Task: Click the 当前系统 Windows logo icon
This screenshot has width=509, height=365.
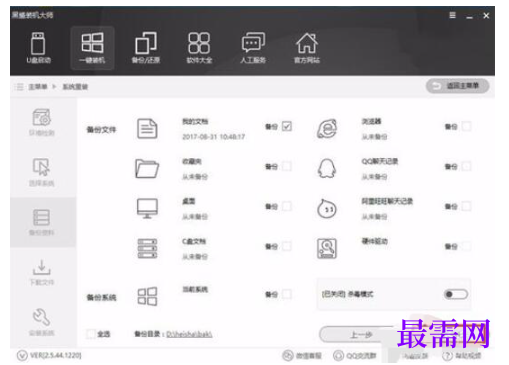Action: click(x=147, y=296)
